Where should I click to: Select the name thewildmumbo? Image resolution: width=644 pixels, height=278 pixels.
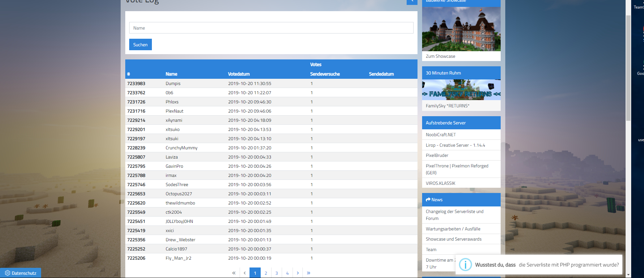[180, 203]
